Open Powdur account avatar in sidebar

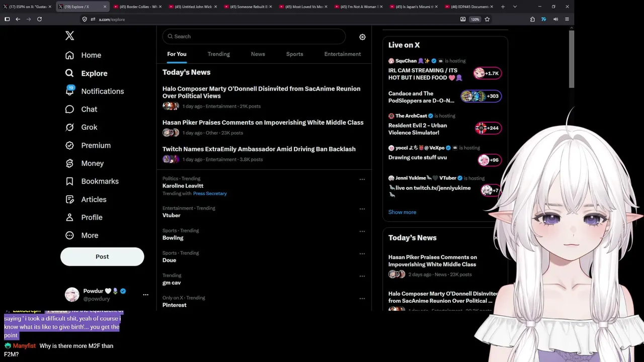point(72,295)
